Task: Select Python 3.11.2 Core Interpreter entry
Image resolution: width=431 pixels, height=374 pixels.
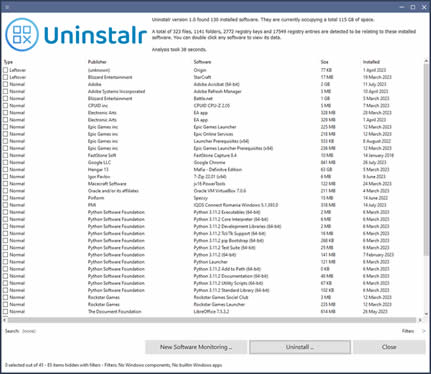Action: [231, 219]
